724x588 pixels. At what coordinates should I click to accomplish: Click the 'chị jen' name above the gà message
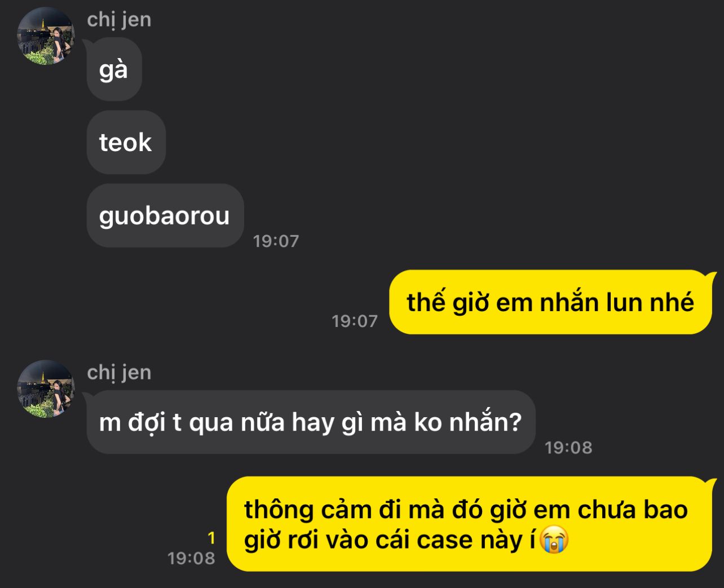pyautogui.click(x=119, y=20)
